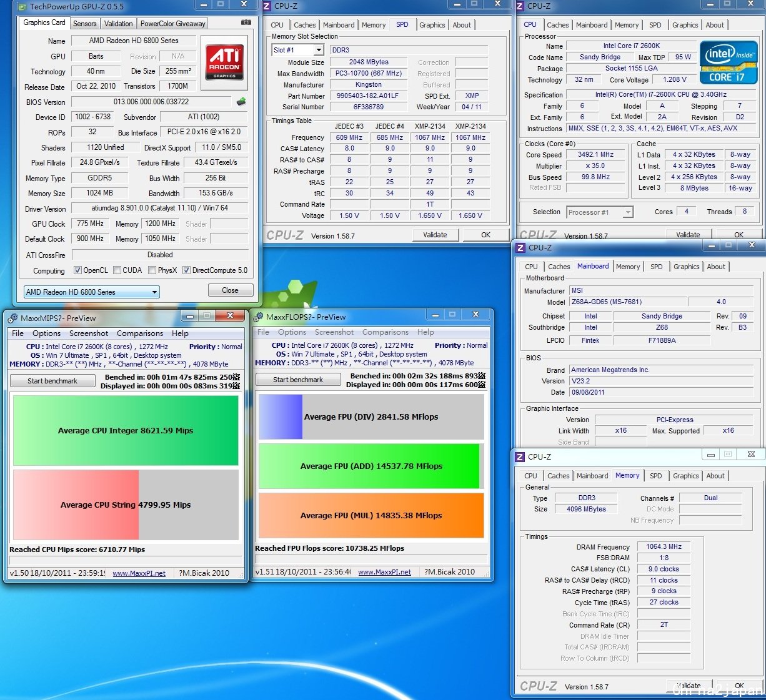Click the GPU Clock value 775 MHz

pos(91,224)
